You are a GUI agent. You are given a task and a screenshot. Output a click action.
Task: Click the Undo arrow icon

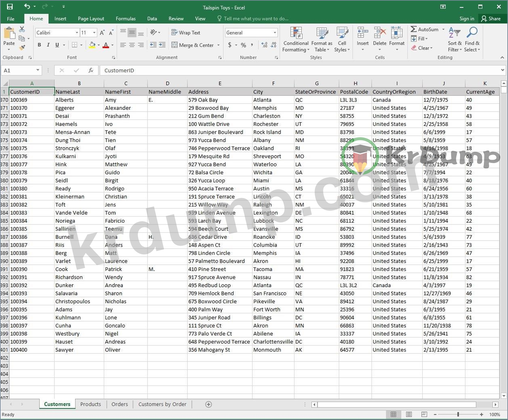tap(27, 6)
